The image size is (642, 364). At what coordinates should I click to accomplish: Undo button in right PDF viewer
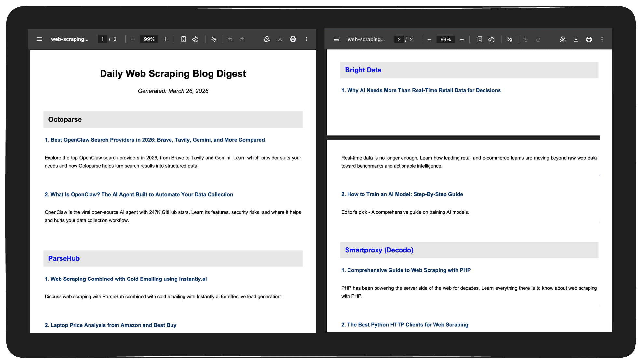point(526,39)
